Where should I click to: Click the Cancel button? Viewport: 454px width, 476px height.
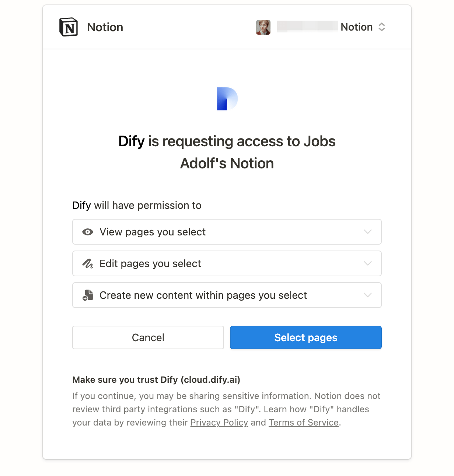[x=148, y=337]
